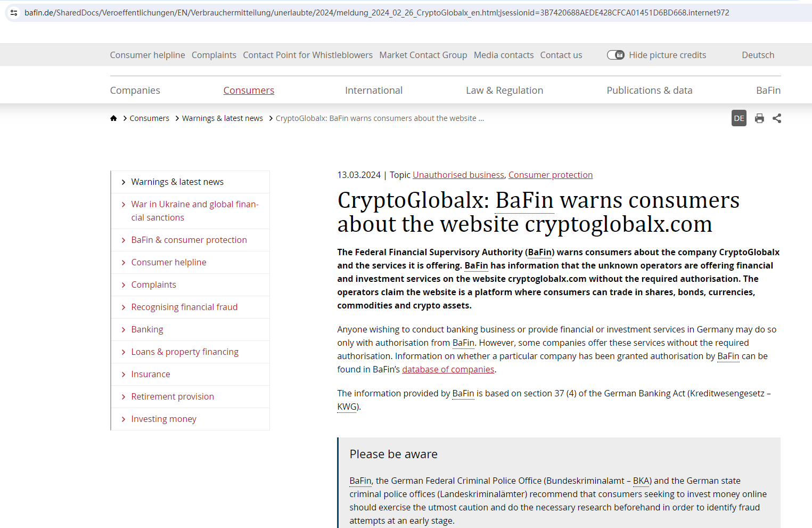This screenshot has height=528, width=812.
Task: Switch language via the Deutsch link
Action: [758, 55]
